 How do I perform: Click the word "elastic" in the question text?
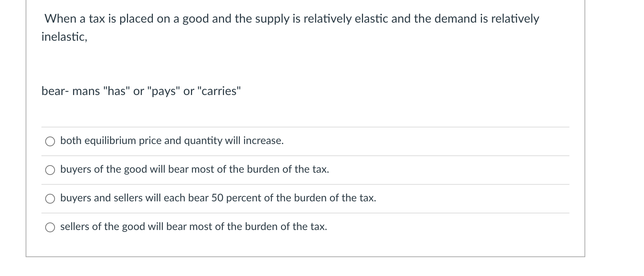pyautogui.click(x=373, y=18)
